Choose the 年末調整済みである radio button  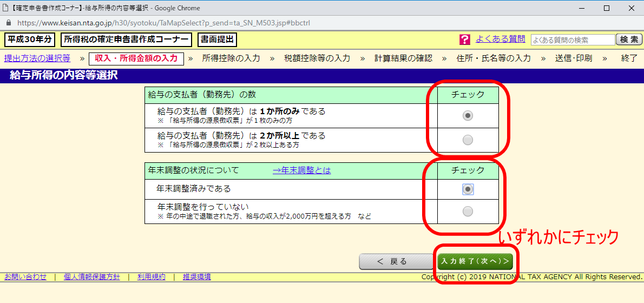pos(468,189)
